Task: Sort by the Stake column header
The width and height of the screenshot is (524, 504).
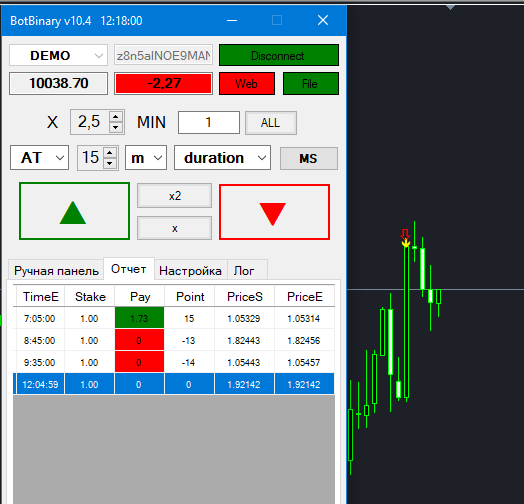Action: 90,296
